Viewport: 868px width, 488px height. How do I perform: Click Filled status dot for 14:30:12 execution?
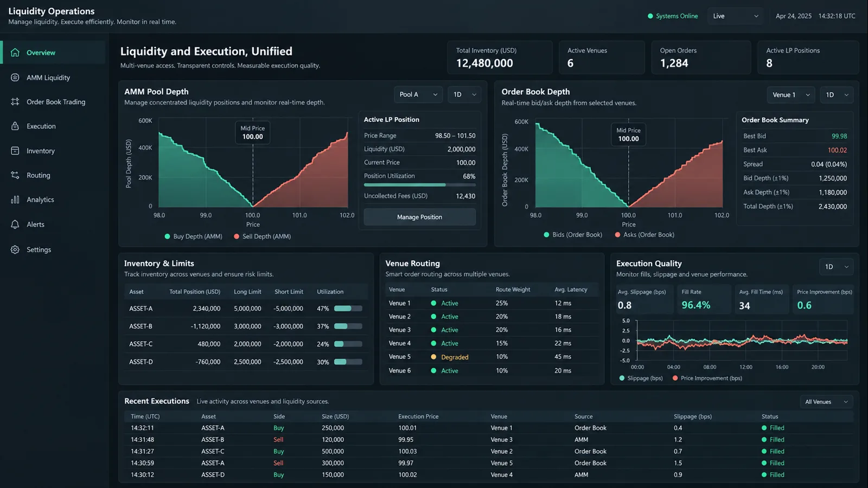pyautogui.click(x=764, y=474)
